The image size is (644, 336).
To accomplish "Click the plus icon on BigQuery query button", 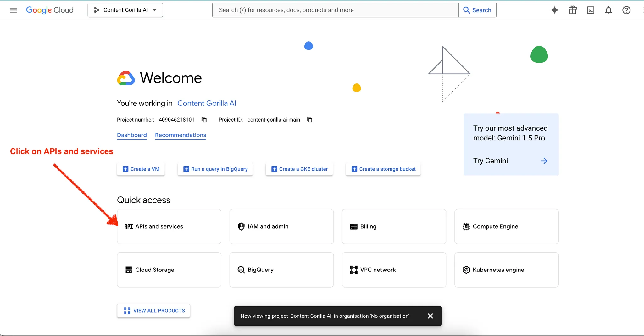I will tap(186, 169).
